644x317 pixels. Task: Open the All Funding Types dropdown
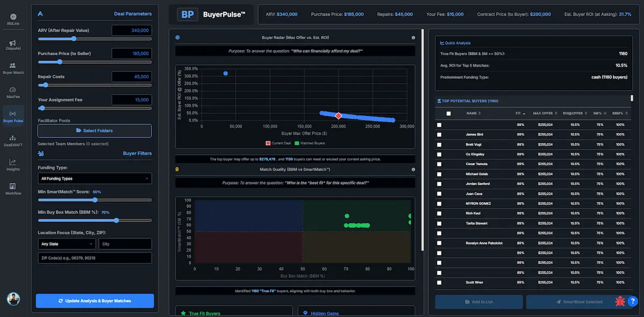(94, 178)
